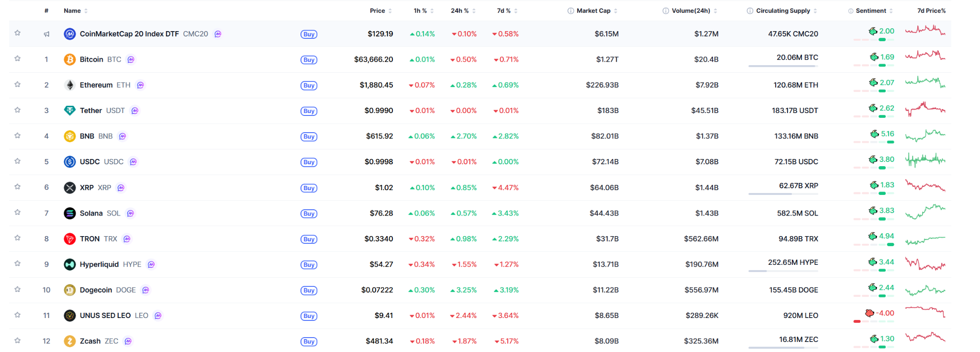
Task: Click Buy button for BNB
Action: point(309,136)
